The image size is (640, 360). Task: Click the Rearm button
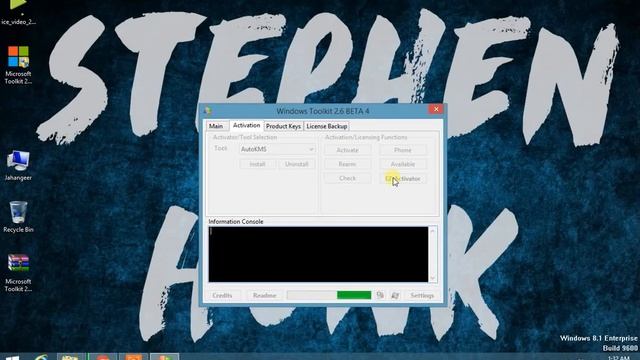(347, 164)
